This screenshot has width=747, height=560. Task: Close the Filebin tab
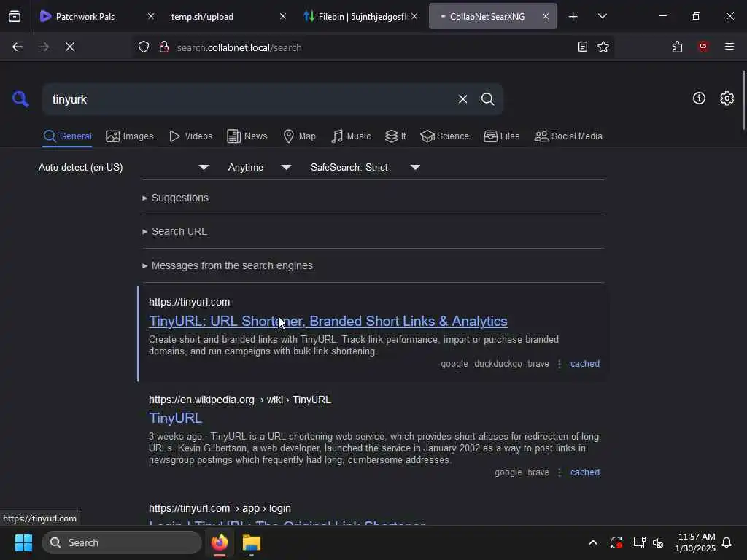[414, 16]
